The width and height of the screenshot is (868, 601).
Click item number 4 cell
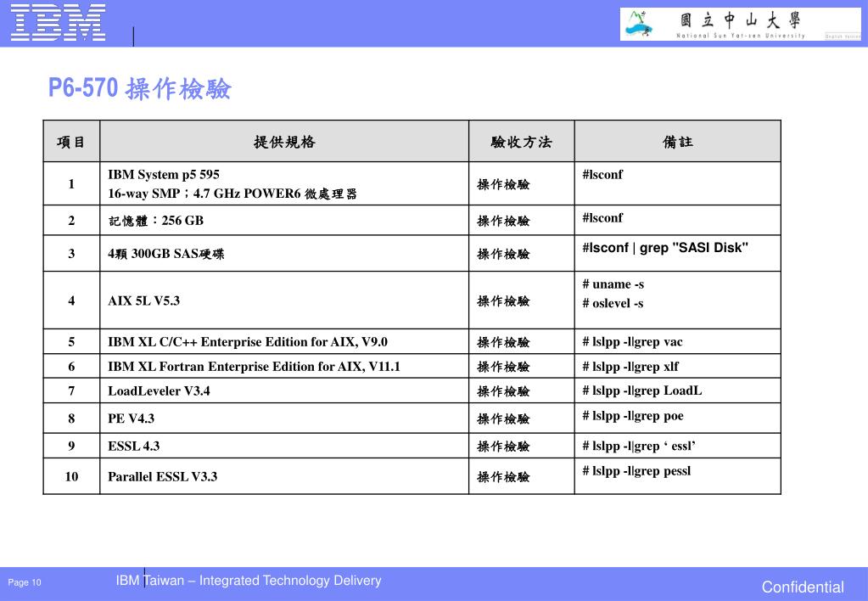point(71,300)
